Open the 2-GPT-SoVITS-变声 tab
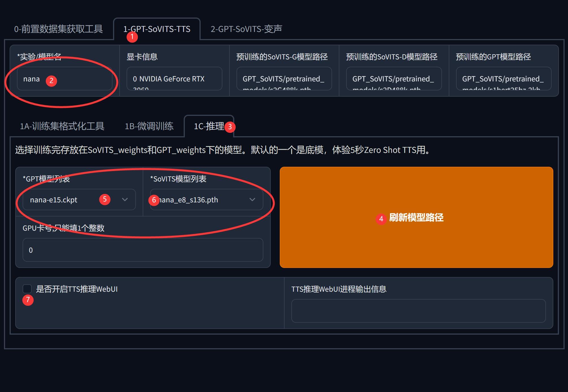The height and width of the screenshot is (392, 568). (x=246, y=29)
